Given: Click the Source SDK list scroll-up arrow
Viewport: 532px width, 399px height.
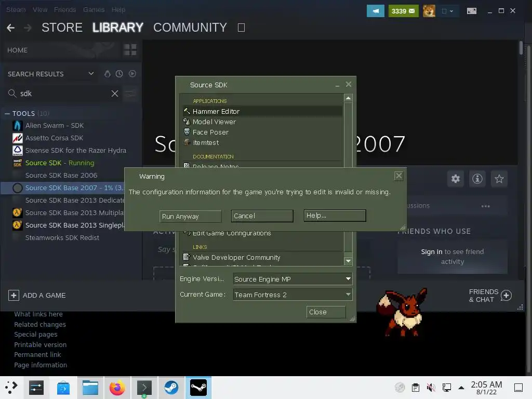Looking at the screenshot, I should click(x=348, y=98).
